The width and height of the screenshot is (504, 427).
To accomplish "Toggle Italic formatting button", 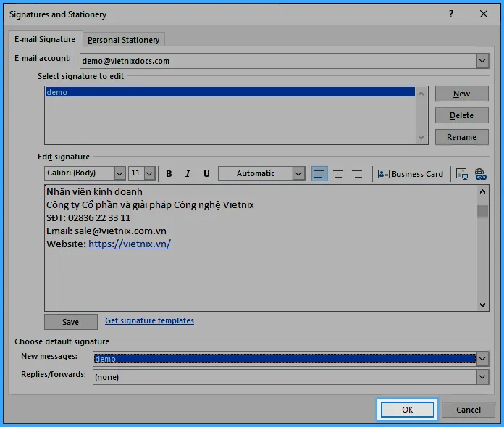I will (188, 174).
